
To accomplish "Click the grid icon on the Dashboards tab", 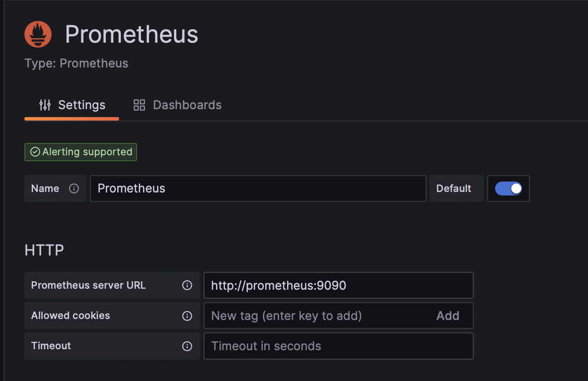I will (x=139, y=105).
